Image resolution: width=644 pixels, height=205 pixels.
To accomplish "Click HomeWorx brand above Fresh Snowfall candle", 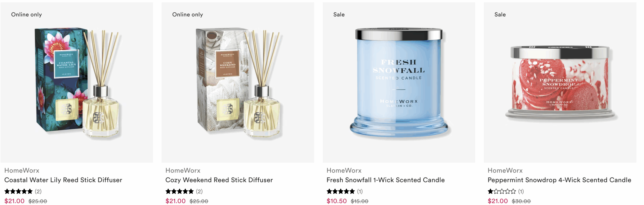I will (344, 170).
